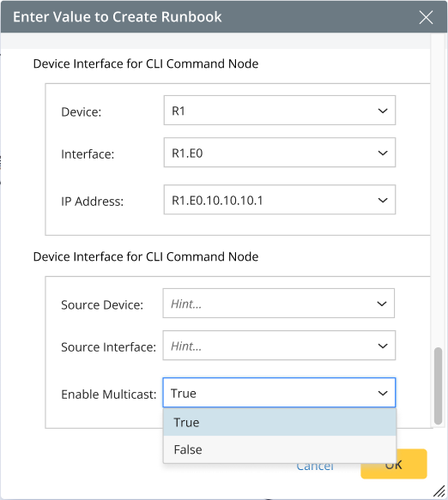Choose False from the Enable Multicast list
The height and width of the screenshot is (500, 448).
pos(280,449)
